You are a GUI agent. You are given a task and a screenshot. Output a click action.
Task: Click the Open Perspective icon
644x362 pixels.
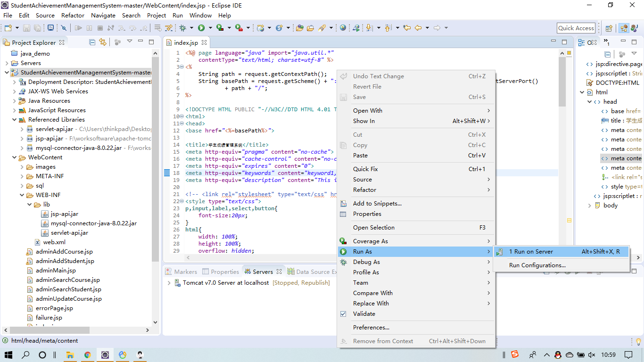pyautogui.click(x=609, y=28)
